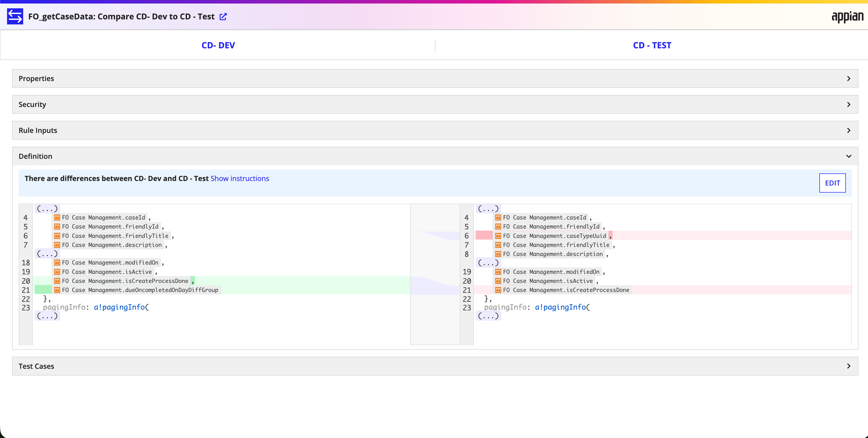Viewport: 868px width, 438px height.
Task: Click the FO_getCaseData compare page title
Action: (121, 17)
